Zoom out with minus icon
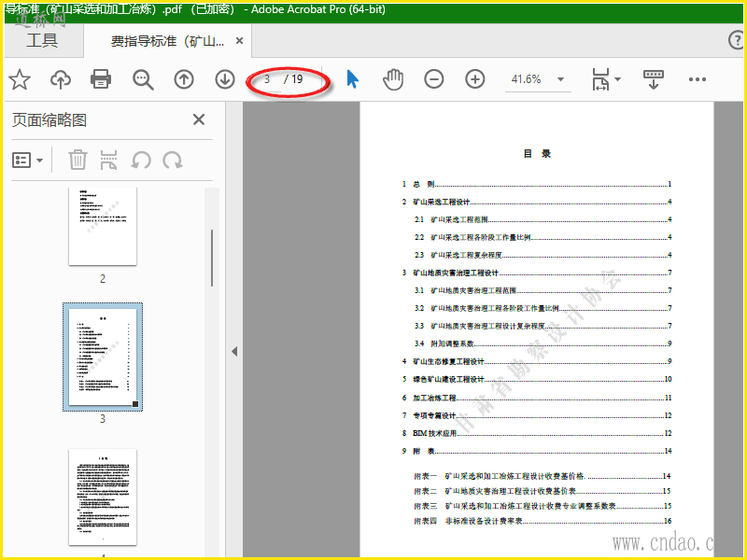This screenshot has width=747, height=560. (434, 79)
